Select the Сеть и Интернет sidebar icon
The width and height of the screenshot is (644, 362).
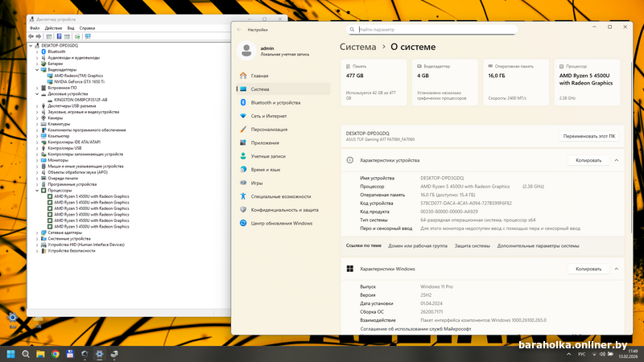242,116
